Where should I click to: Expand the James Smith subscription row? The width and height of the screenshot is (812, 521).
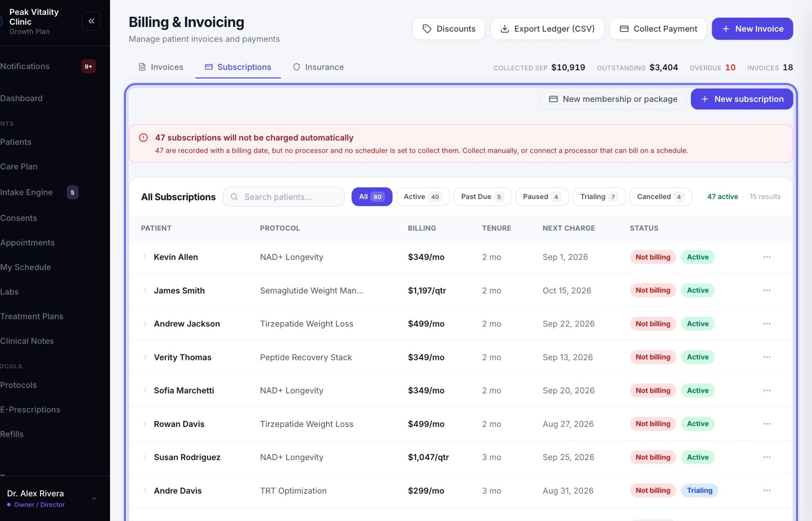[x=145, y=290]
